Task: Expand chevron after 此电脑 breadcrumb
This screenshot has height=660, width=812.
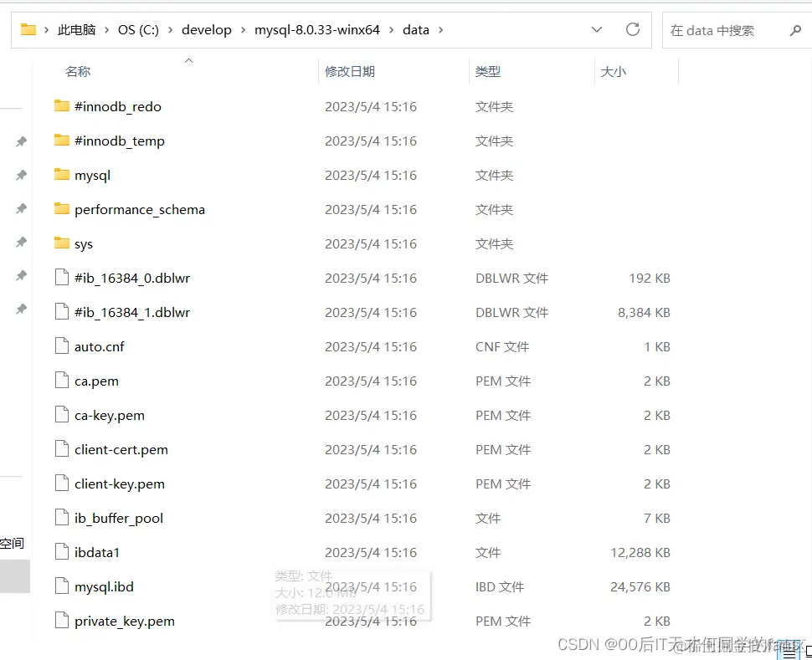Action: point(106,30)
